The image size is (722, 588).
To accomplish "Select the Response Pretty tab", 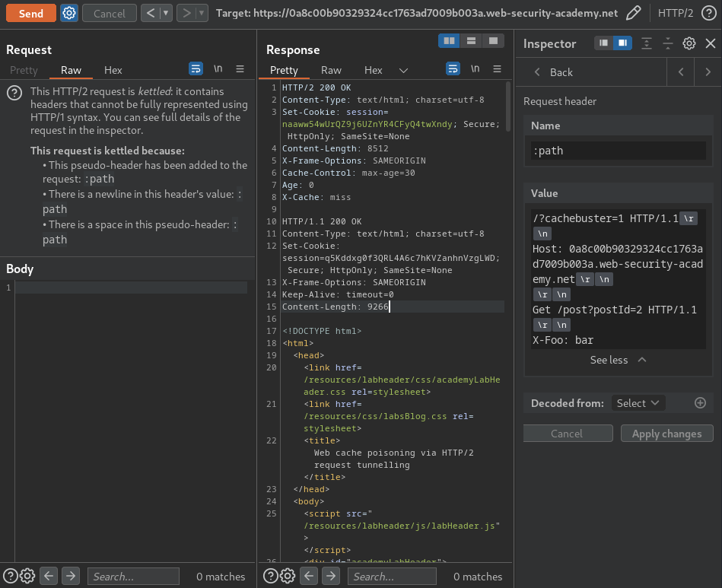I will pos(284,70).
